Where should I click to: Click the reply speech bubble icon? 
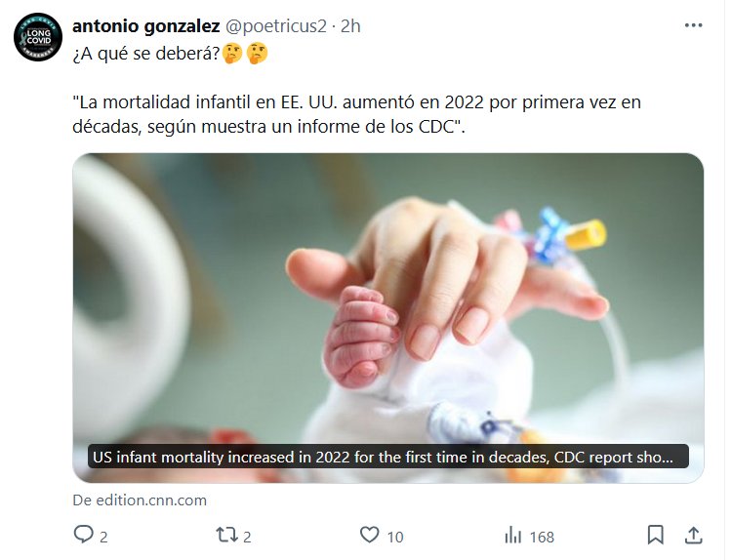(x=84, y=535)
